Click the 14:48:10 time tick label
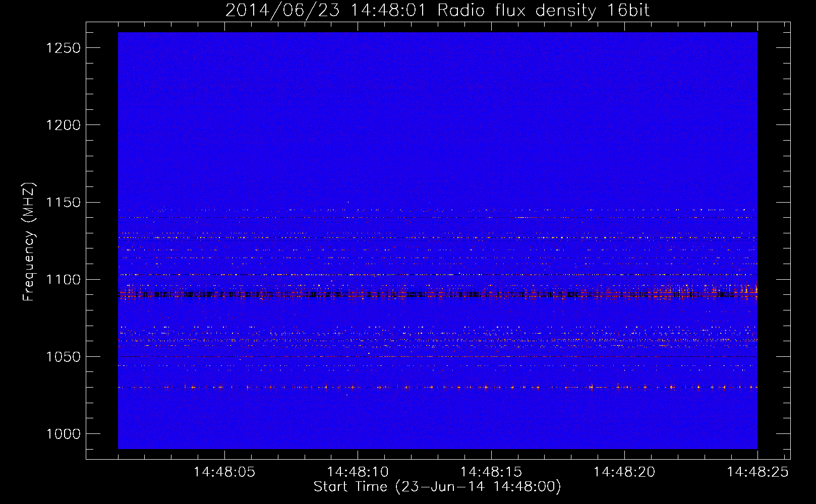 click(358, 472)
